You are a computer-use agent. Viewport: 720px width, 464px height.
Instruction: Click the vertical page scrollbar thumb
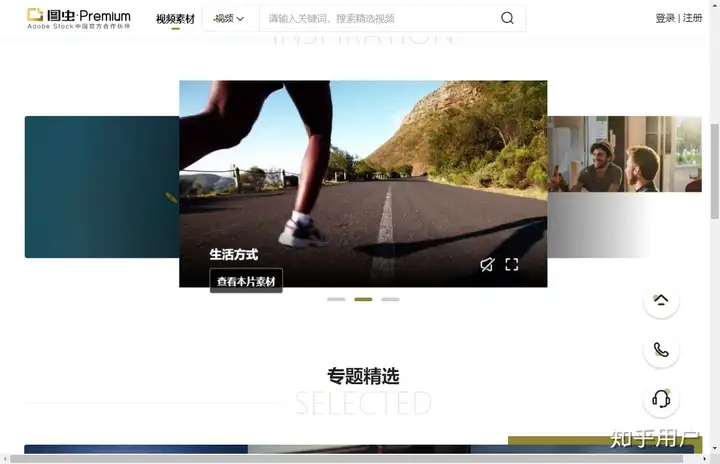click(x=715, y=171)
